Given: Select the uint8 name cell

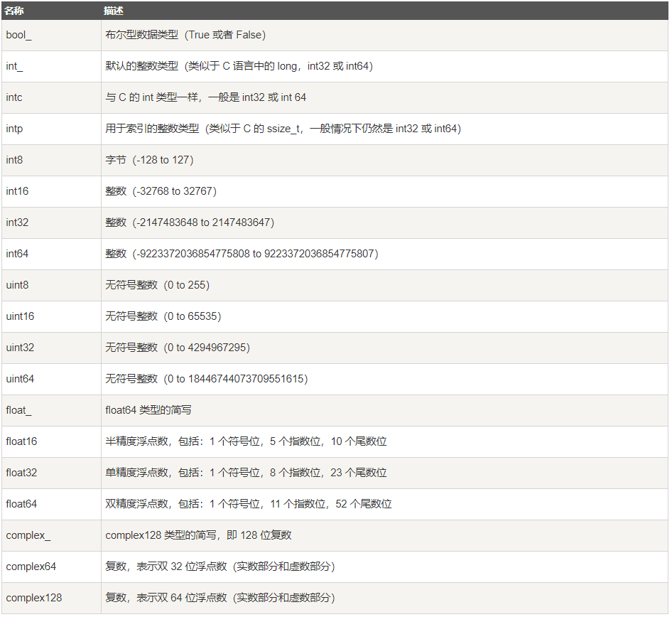Looking at the screenshot, I should click(51, 286).
